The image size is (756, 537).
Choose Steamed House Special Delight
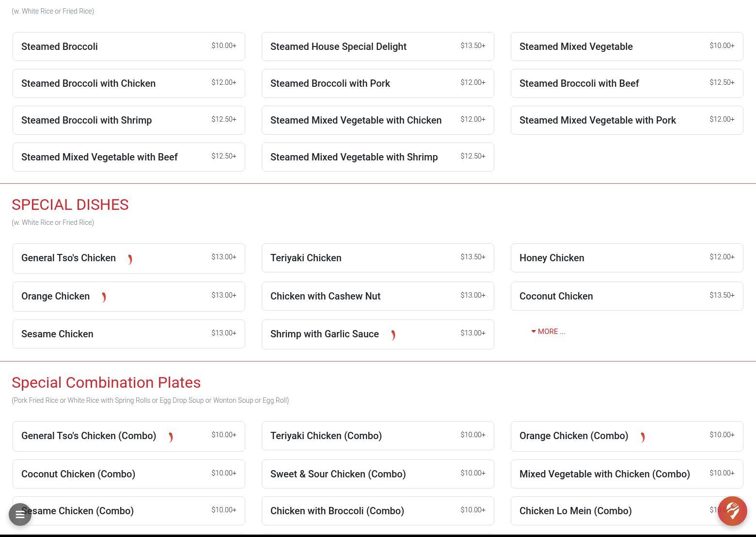378,47
